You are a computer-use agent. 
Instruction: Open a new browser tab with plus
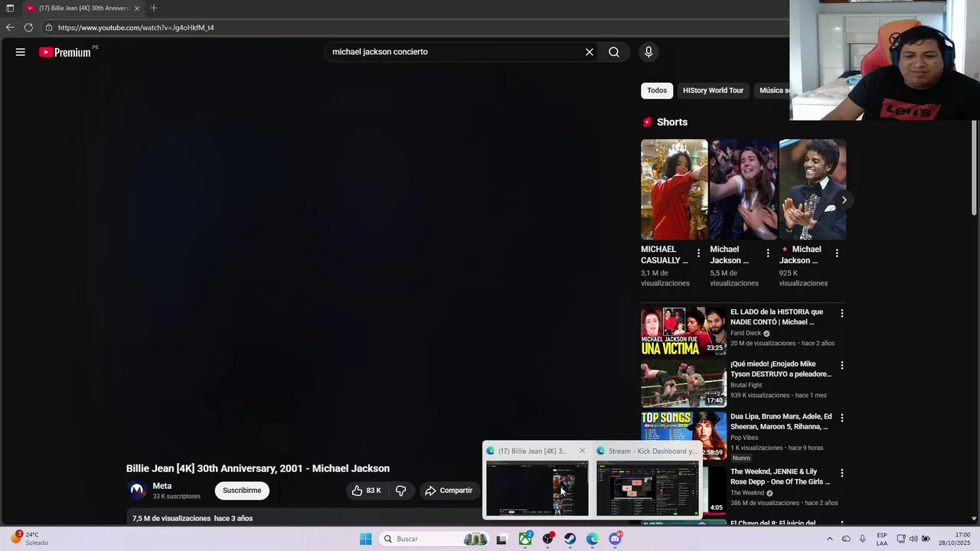coord(154,8)
